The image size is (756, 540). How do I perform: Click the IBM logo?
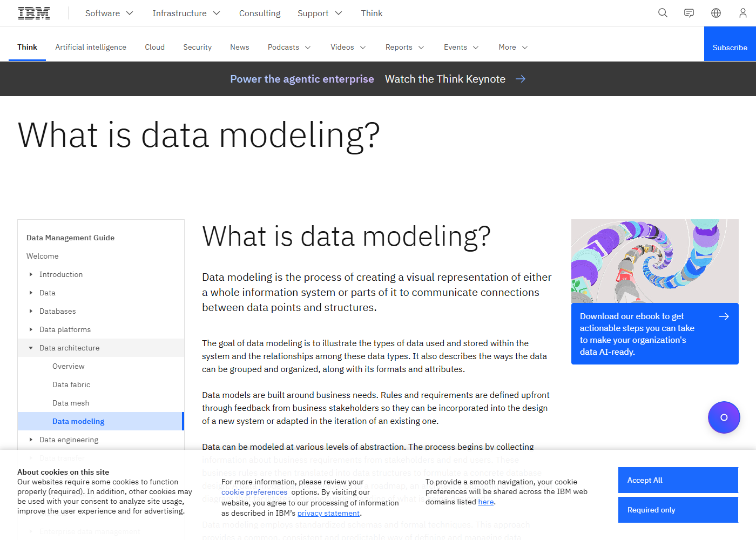[x=34, y=13]
